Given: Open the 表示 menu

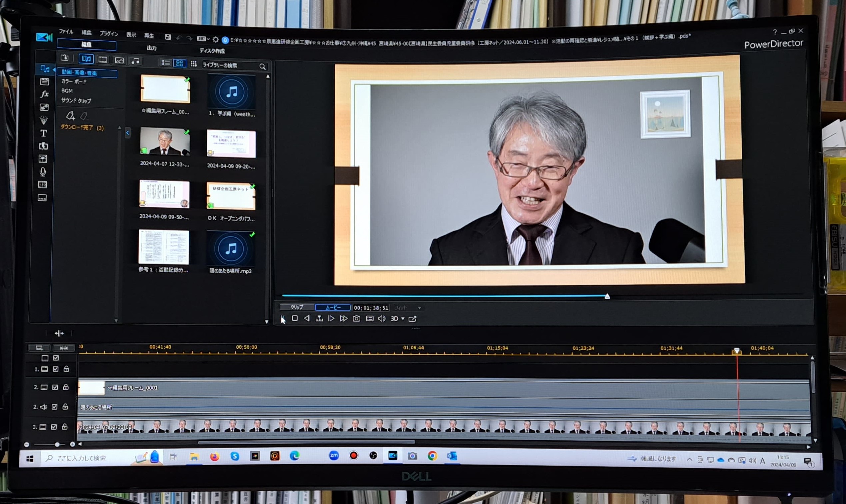Looking at the screenshot, I should [131, 35].
